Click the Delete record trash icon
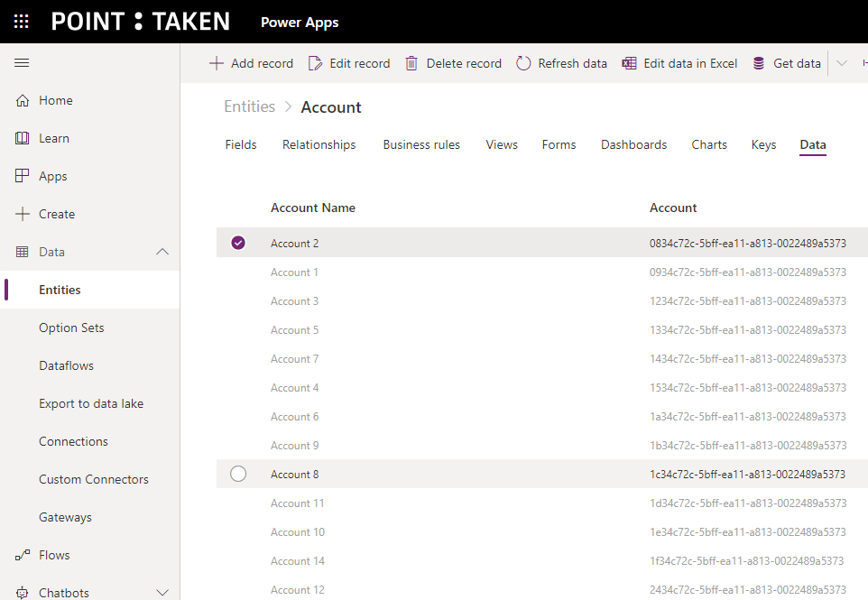This screenshot has width=868, height=600. click(x=411, y=63)
